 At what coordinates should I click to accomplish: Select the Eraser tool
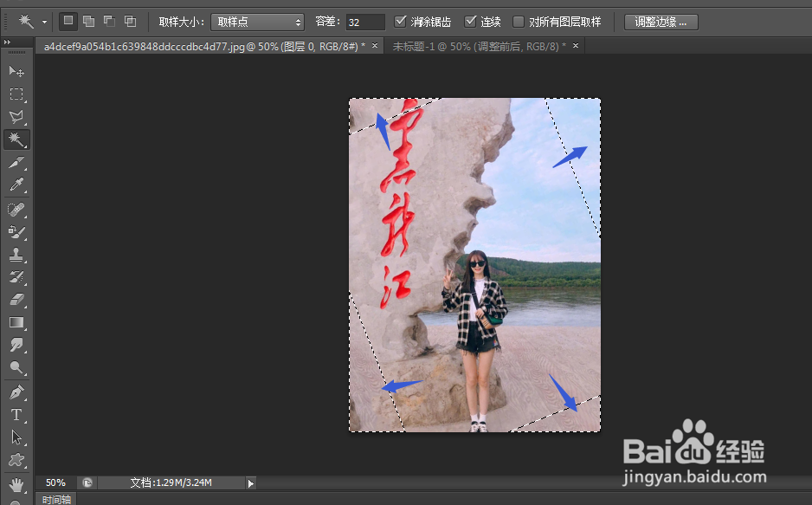point(16,300)
